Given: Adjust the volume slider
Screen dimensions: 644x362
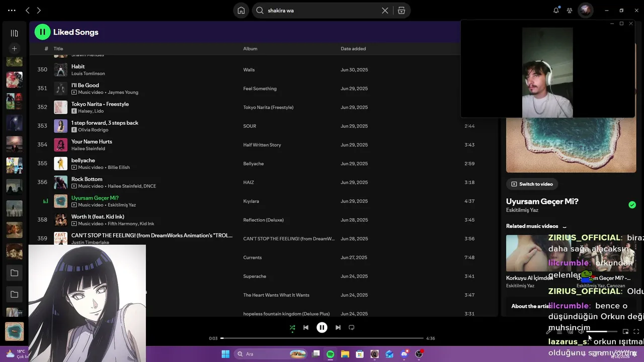Looking at the screenshot, I should point(602,331).
